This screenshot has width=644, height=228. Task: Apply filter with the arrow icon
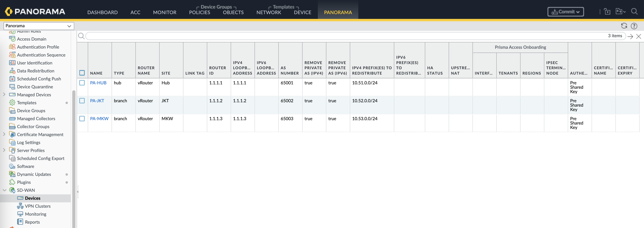[630, 36]
